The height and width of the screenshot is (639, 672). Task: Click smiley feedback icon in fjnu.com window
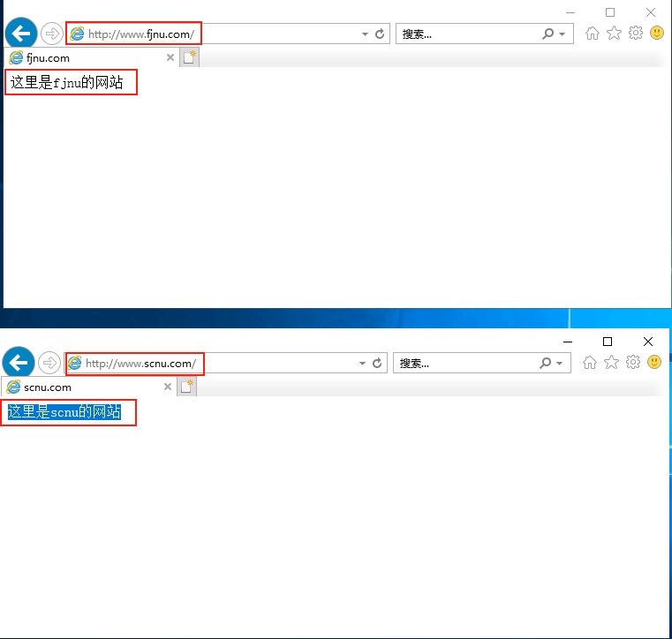pyautogui.click(x=657, y=33)
